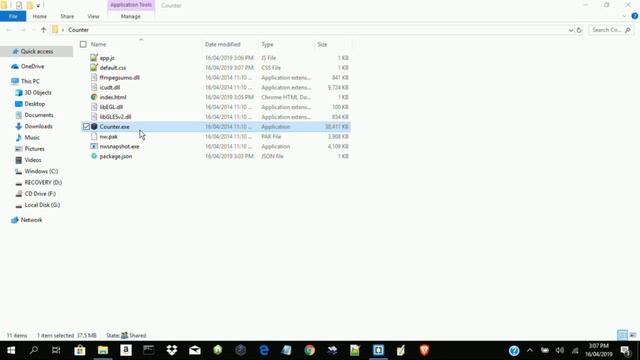Select This PC in navigation pane
Image resolution: width=640 pixels, height=360 pixels.
coord(30,81)
